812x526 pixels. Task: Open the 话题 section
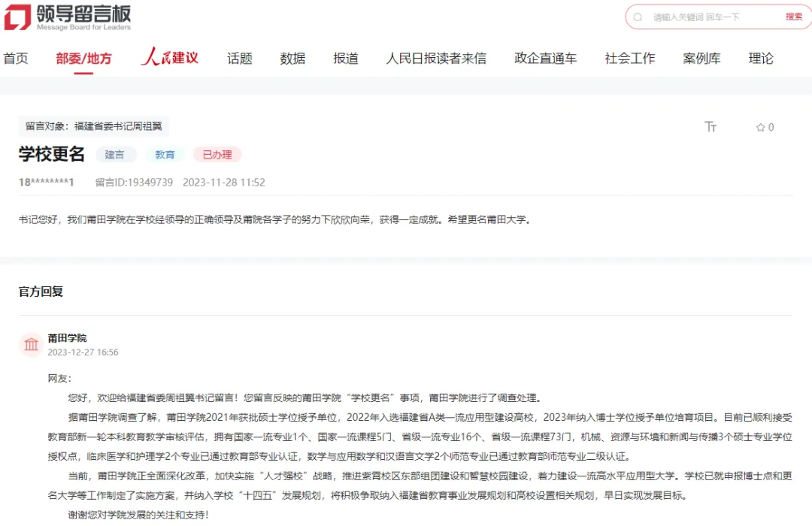point(239,58)
